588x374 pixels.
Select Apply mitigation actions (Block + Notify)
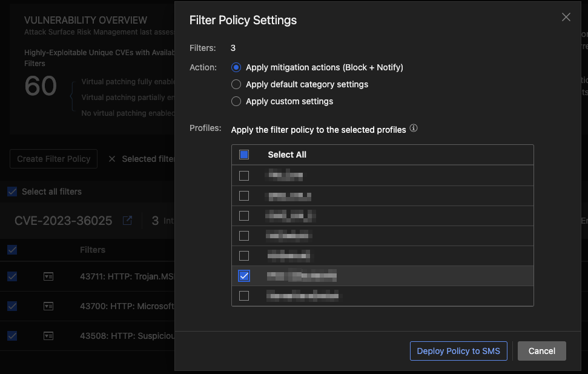(x=236, y=67)
